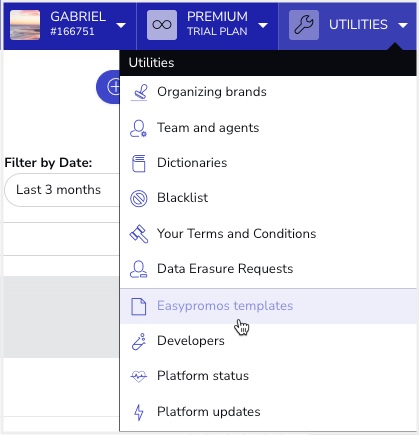The image size is (419, 435).
Task: Click the test tube Developers icon
Action: (139, 342)
